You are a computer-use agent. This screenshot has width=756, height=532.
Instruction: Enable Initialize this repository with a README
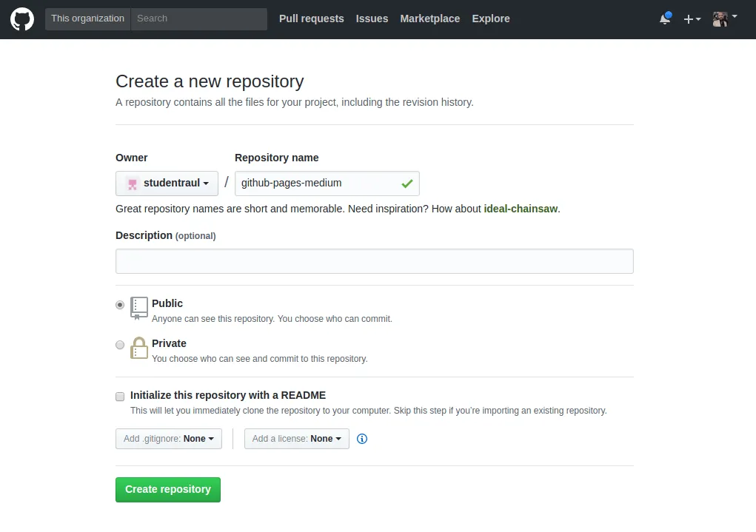120,397
